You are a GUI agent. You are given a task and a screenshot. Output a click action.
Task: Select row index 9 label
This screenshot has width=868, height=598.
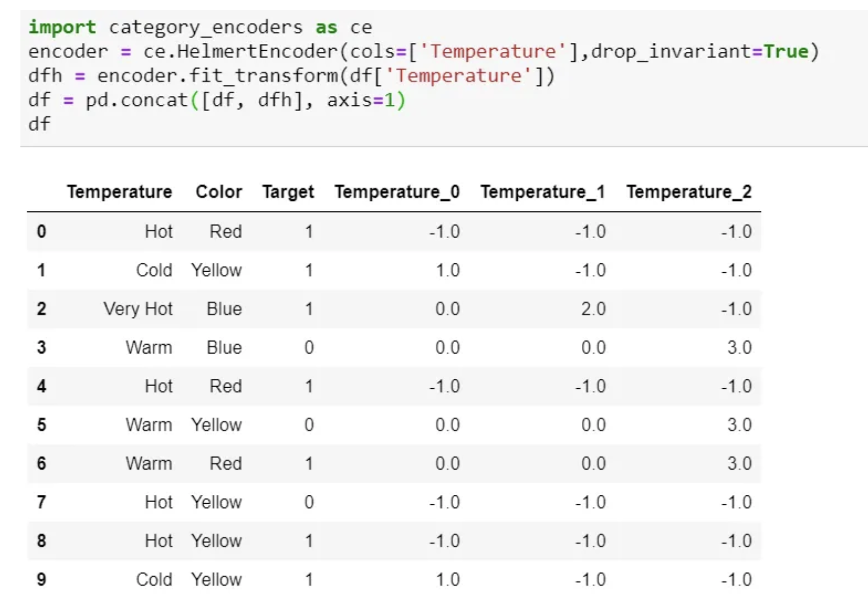tap(41, 579)
